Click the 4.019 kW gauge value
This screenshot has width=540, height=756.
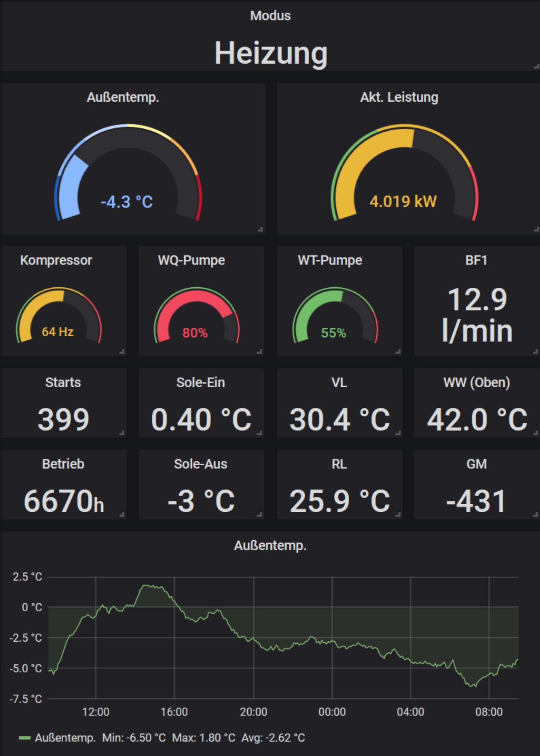tap(403, 201)
